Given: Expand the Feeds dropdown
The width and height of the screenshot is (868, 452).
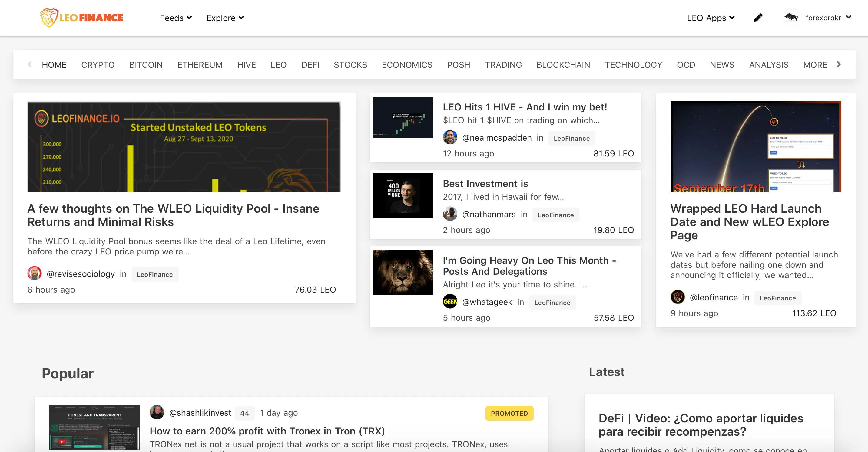Looking at the screenshot, I should point(176,18).
